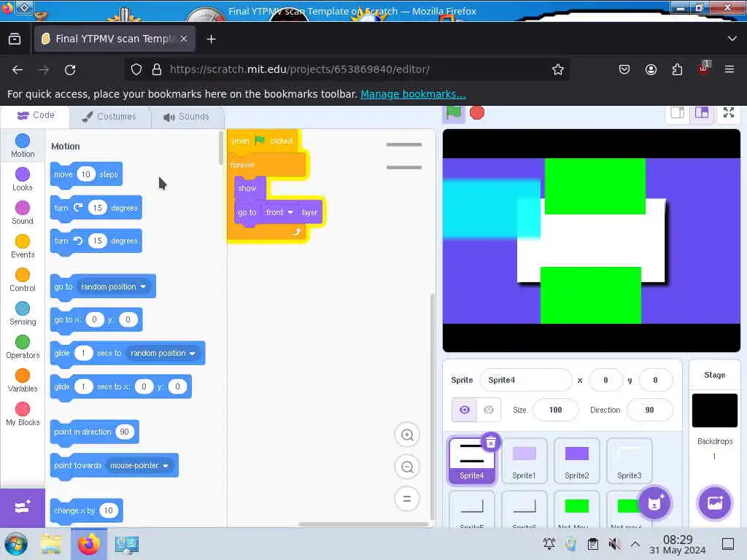Click the green flag to run project
This screenshot has height=560, width=747.
pyautogui.click(x=453, y=113)
